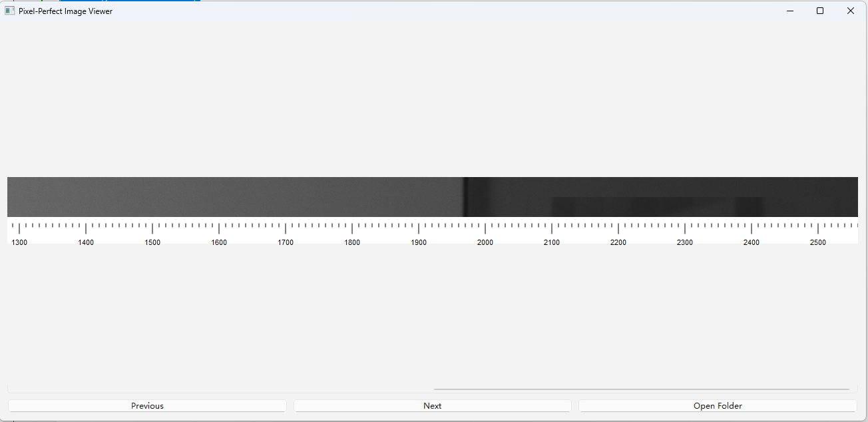Click the app icon in title bar
Image resolution: width=868 pixels, height=422 pixels.
point(9,11)
